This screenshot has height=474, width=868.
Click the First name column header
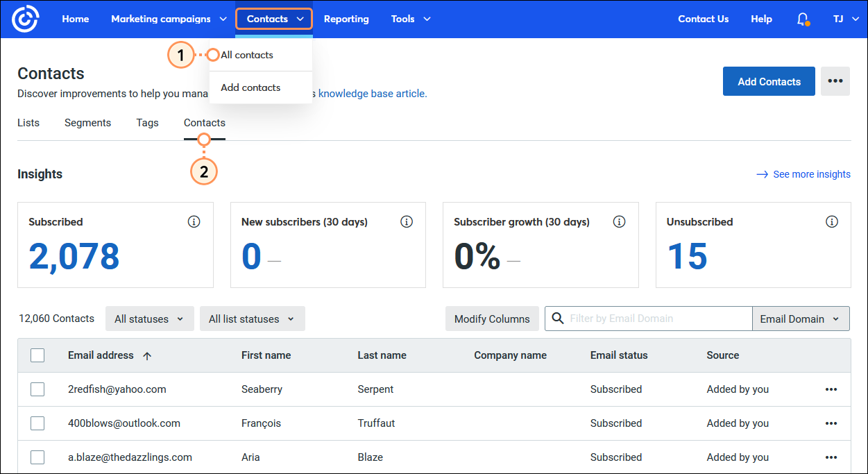(266, 355)
